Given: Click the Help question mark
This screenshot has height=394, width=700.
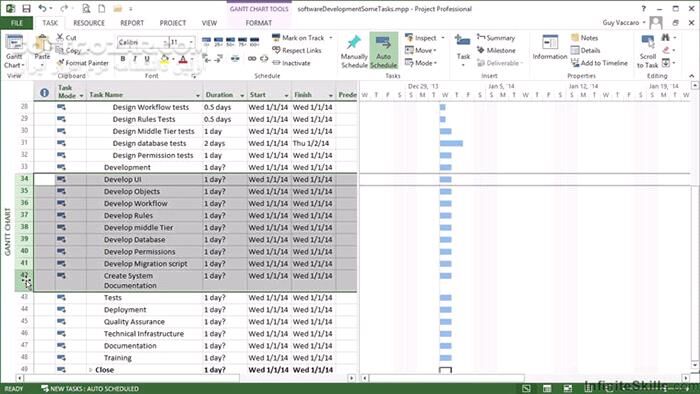Looking at the screenshot, I should [643, 8].
